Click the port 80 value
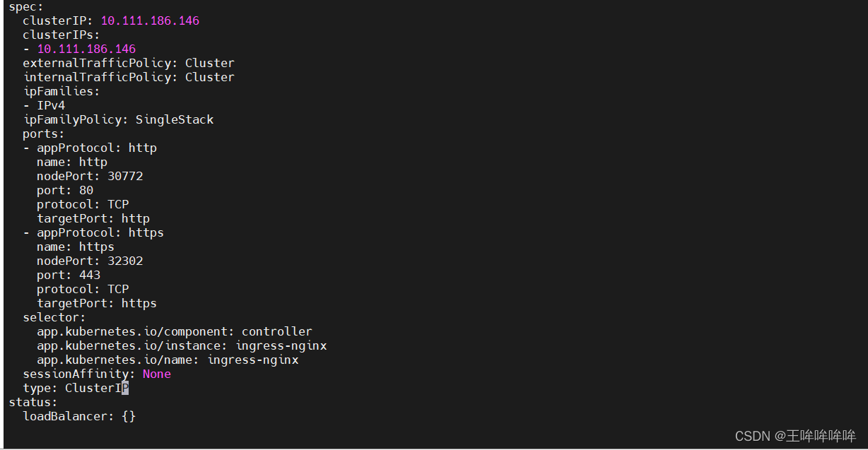This screenshot has width=868, height=450. (x=86, y=190)
